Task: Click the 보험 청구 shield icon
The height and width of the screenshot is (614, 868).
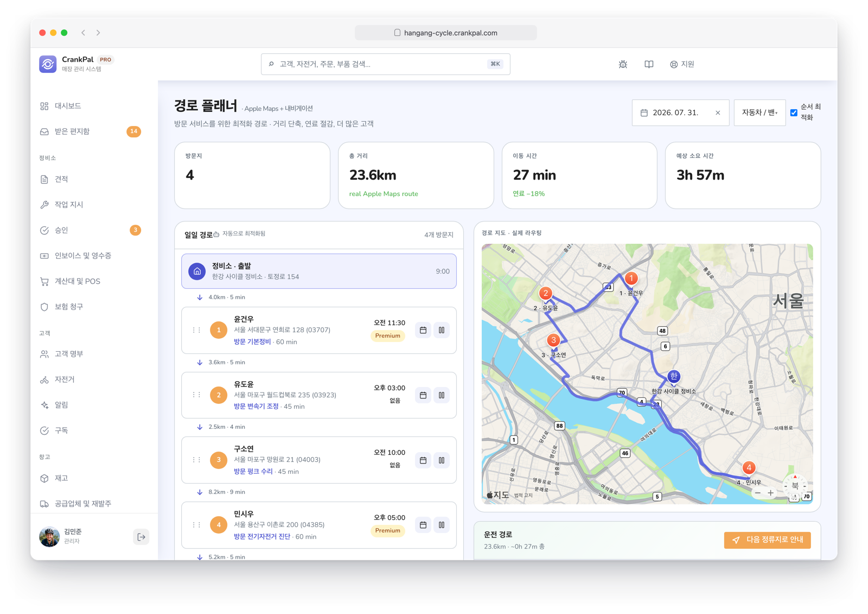Action: click(x=44, y=307)
